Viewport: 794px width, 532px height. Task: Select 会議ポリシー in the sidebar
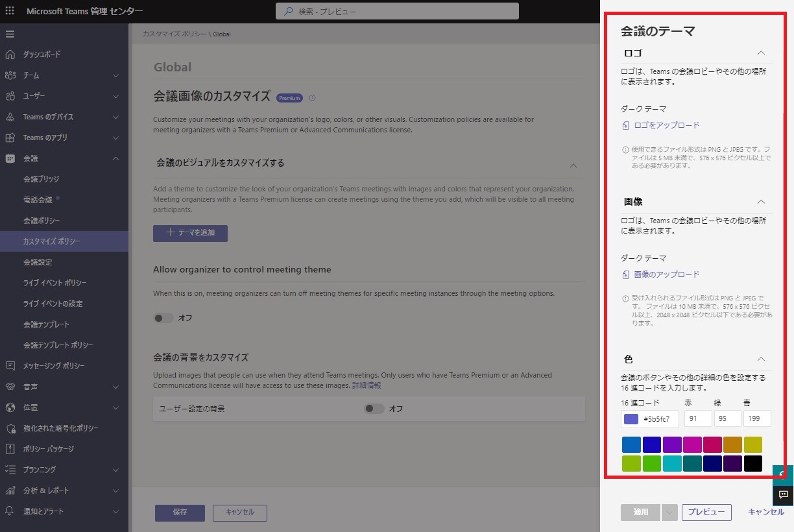click(42, 221)
